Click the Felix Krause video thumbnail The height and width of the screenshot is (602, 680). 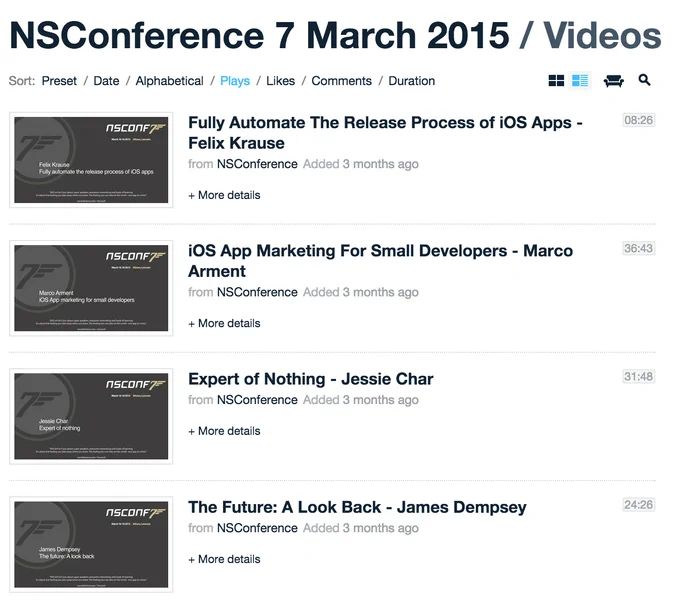tap(91, 160)
